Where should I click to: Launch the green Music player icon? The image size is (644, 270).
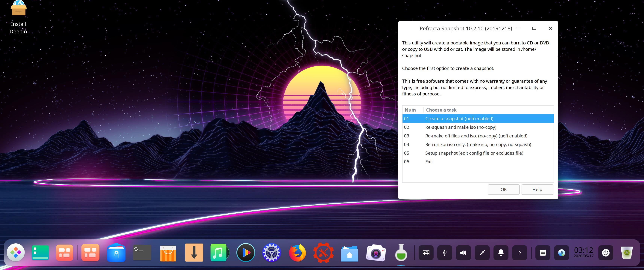click(x=220, y=252)
